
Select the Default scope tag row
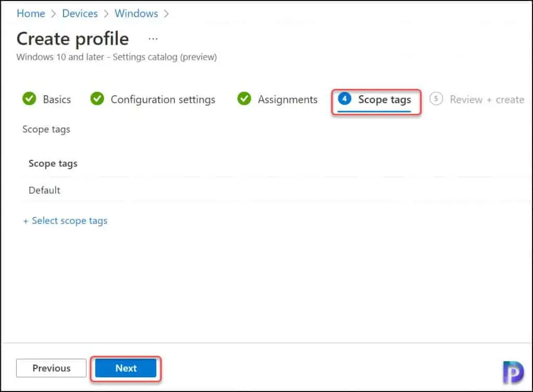(x=275, y=190)
